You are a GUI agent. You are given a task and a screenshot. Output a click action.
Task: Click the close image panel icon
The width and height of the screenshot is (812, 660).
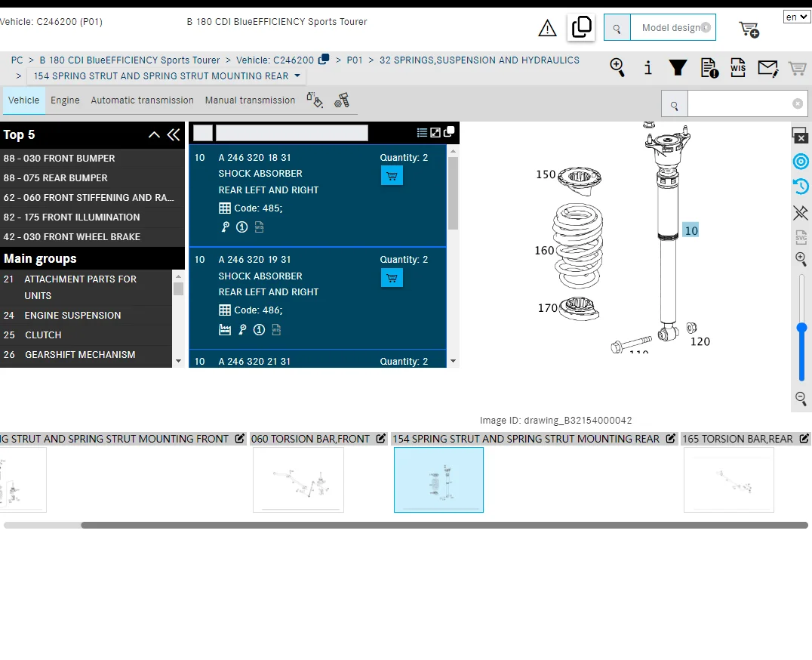[801, 135]
